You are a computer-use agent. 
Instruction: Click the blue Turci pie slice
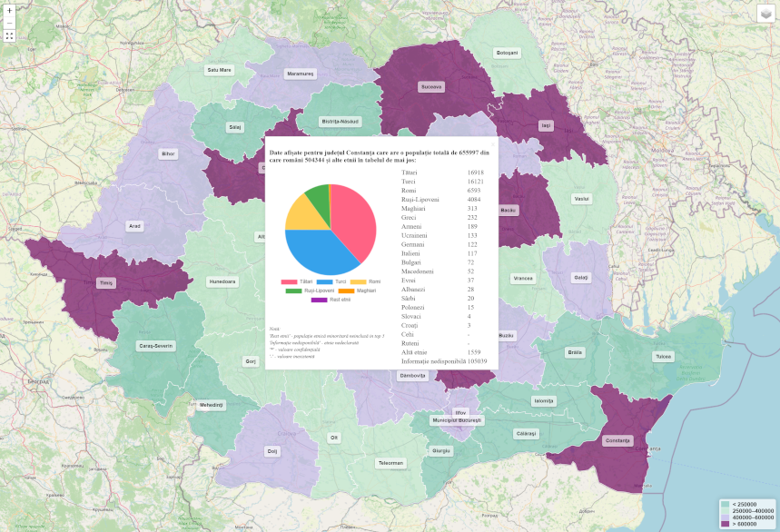pyautogui.click(x=318, y=254)
